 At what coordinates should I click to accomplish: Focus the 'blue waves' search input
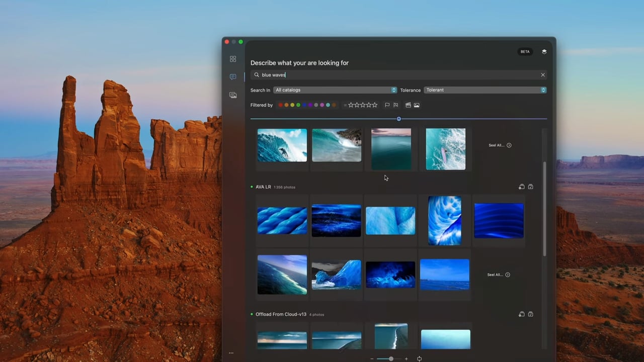[398, 75]
